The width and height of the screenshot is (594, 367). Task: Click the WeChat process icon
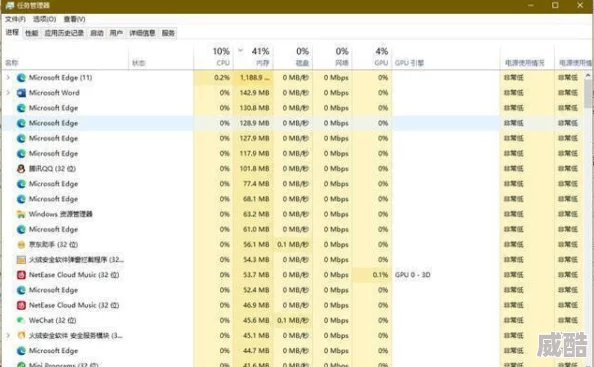[x=21, y=320]
